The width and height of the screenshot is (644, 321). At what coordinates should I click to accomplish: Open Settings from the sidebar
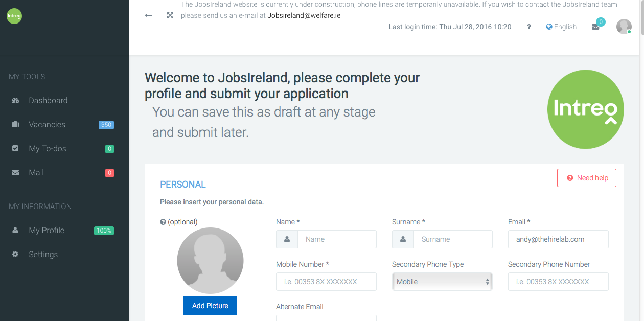[43, 255]
